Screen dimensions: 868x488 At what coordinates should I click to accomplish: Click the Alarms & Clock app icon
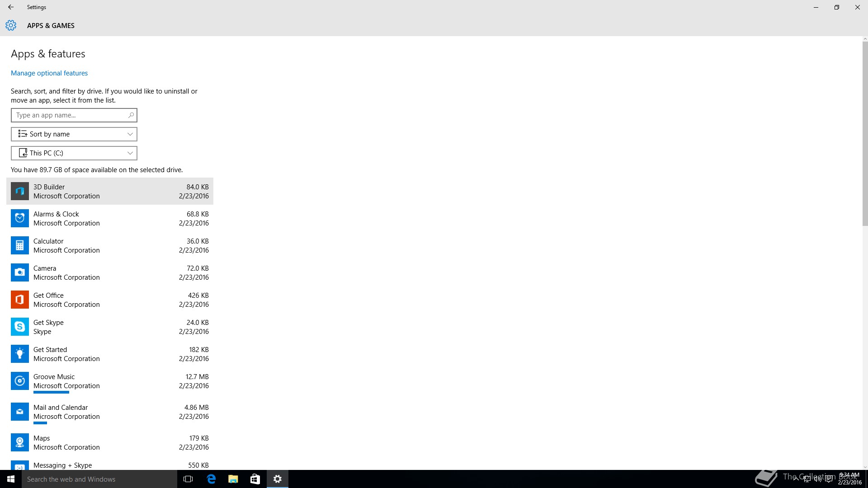pyautogui.click(x=20, y=218)
